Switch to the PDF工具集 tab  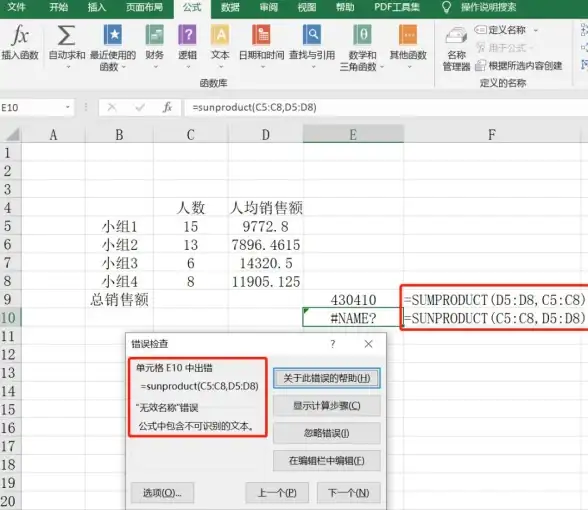397,7
